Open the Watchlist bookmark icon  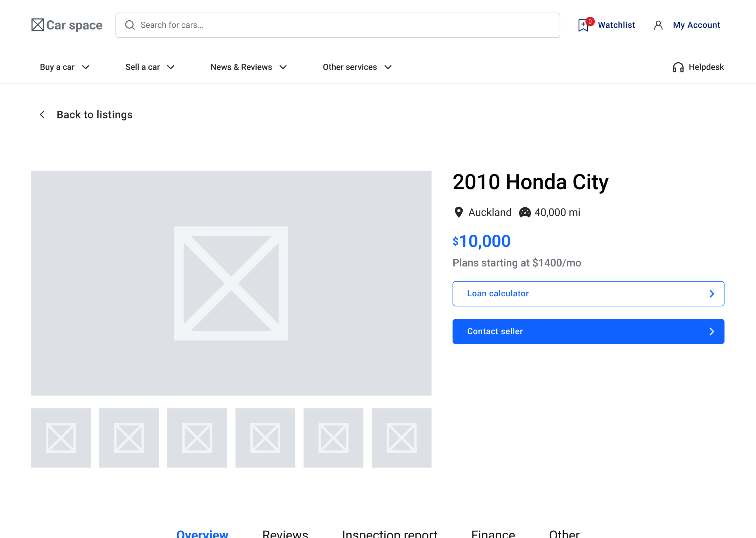pyautogui.click(x=583, y=25)
